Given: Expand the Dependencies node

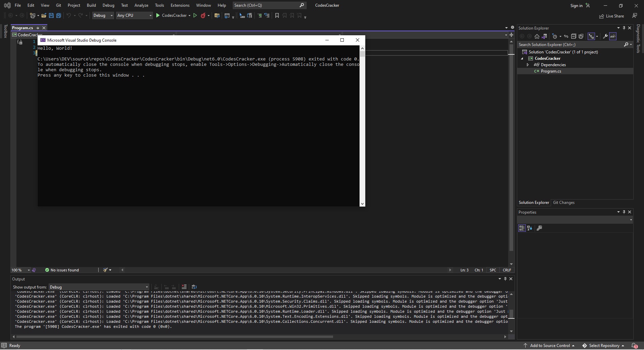Looking at the screenshot, I should click(528, 65).
